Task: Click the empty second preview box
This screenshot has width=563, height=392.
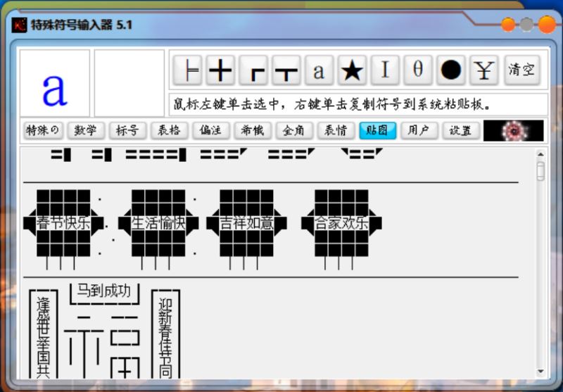Action: click(x=129, y=83)
